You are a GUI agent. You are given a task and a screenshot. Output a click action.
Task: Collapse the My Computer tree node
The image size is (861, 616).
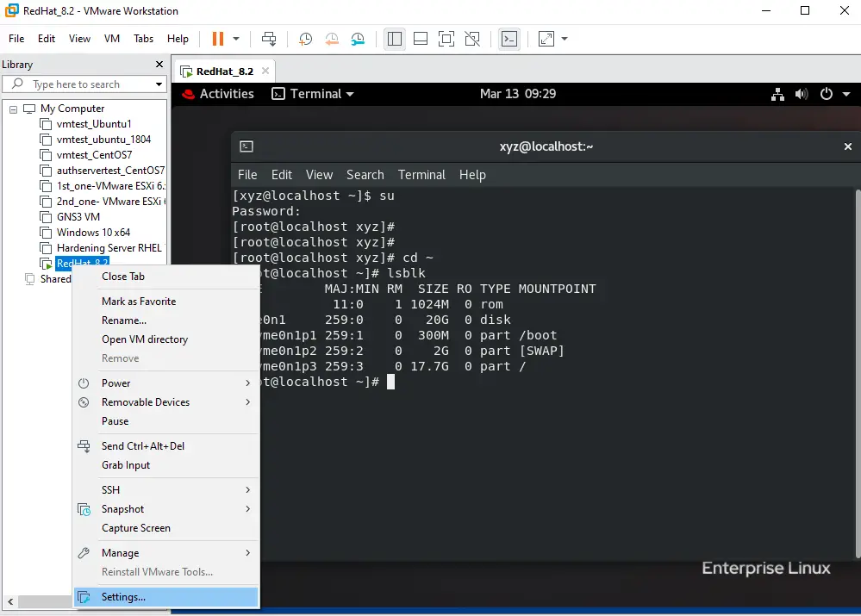tap(13, 109)
